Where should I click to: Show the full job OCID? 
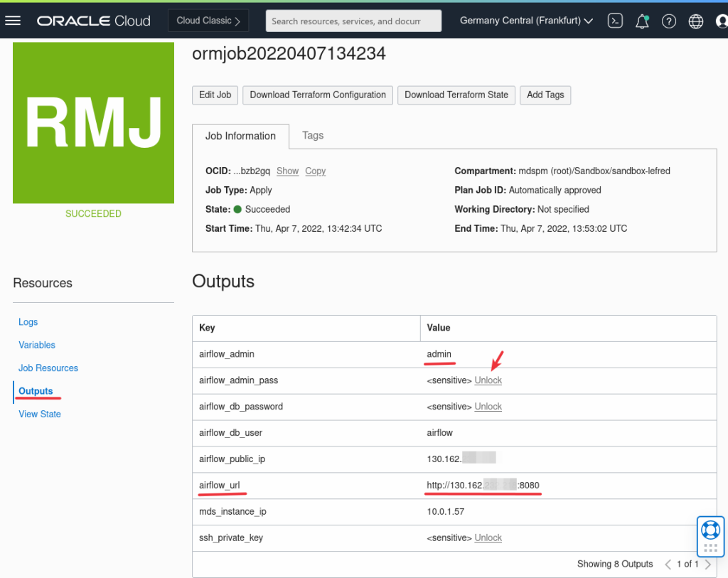pyautogui.click(x=287, y=171)
